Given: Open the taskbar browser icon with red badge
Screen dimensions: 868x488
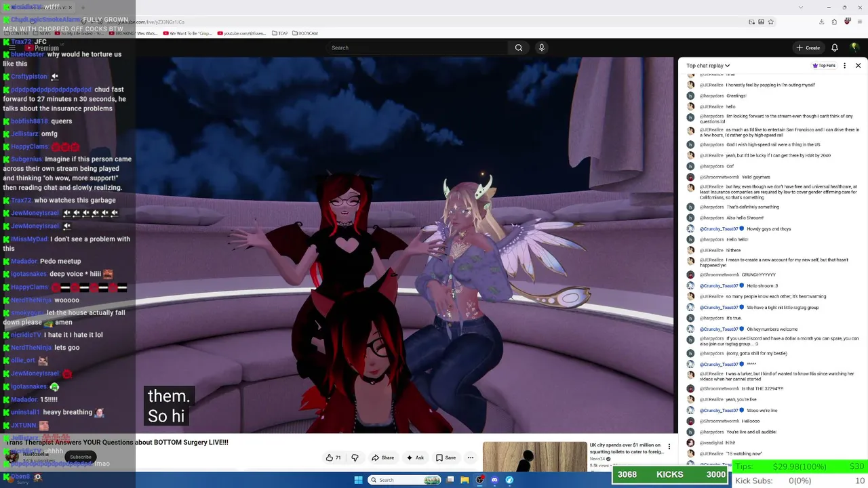Looking at the screenshot, I should click(x=480, y=480).
